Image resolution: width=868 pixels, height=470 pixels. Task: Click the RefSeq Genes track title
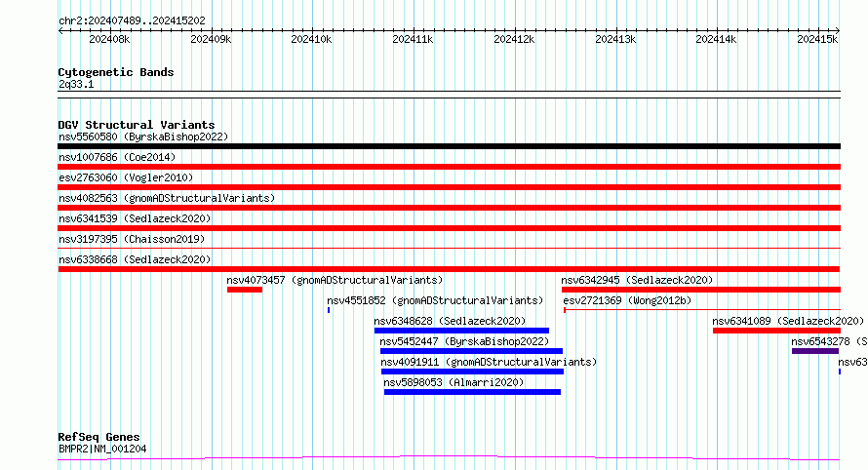pos(99,437)
